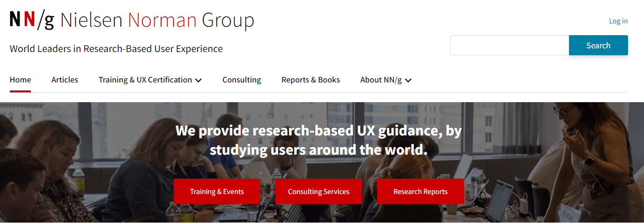Open Consulting Services from the hero banner
Viewport: 644px width, 224px height.
[x=318, y=191]
